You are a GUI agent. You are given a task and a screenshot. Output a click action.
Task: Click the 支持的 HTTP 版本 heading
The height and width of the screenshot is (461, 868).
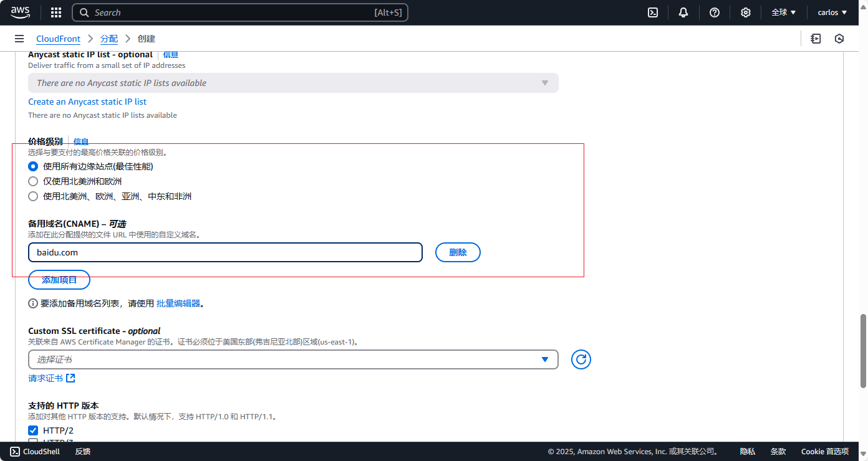pos(64,406)
